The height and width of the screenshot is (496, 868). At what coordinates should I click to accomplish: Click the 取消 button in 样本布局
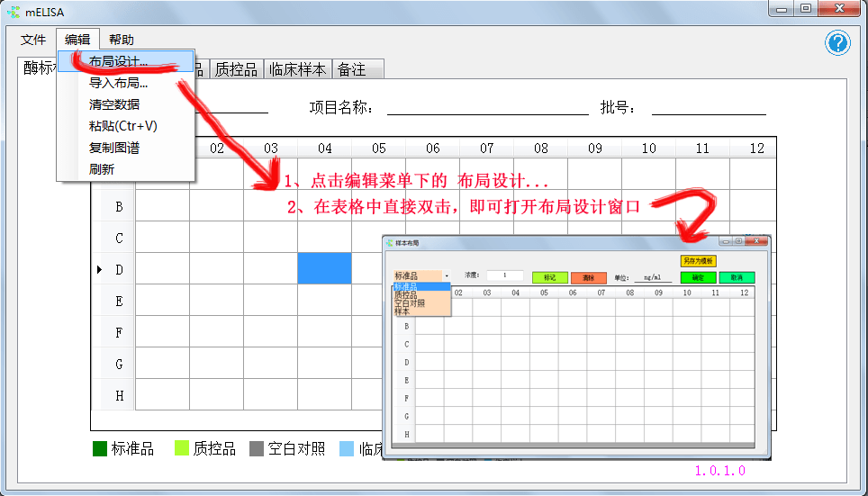737,277
